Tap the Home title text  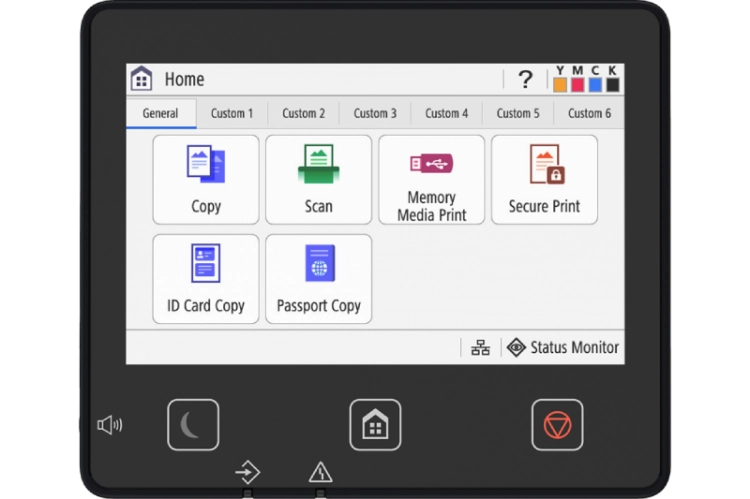[184, 79]
